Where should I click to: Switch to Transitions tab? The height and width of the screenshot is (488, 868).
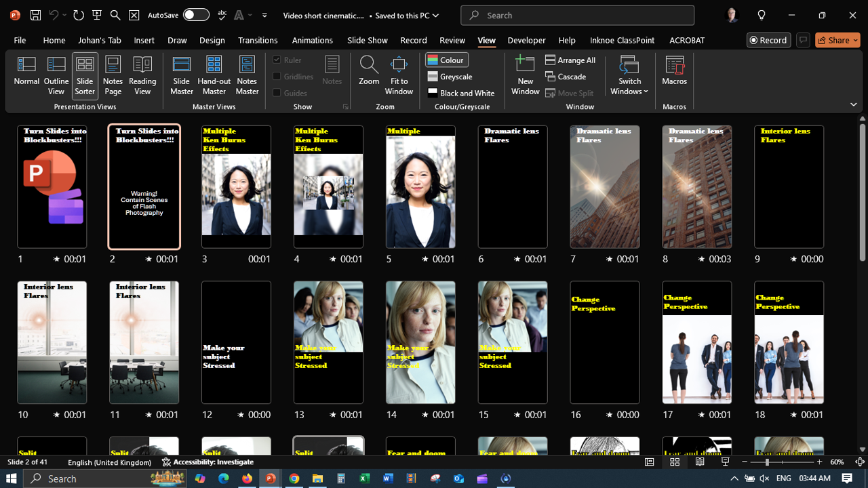click(258, 40)
